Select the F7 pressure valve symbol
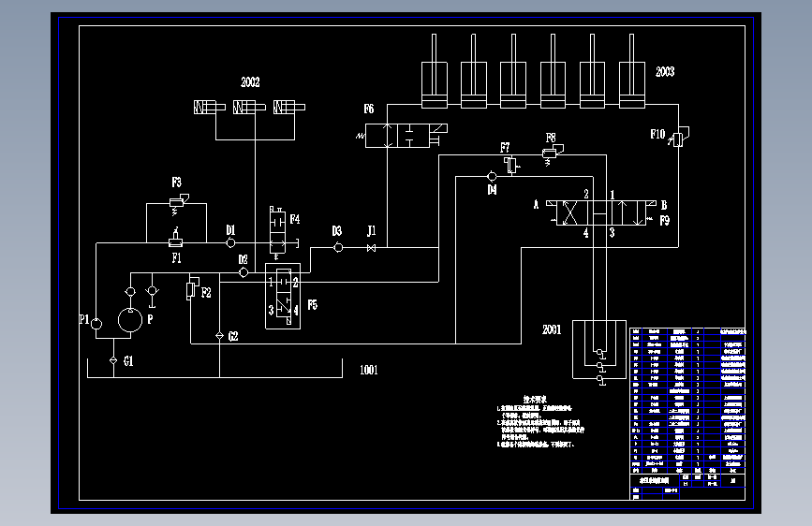This screenshot has width=812, height=526. (511, 165)
